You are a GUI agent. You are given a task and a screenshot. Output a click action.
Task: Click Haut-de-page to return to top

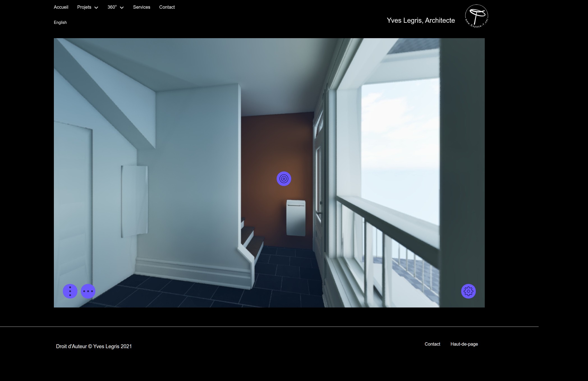point(464,344)
